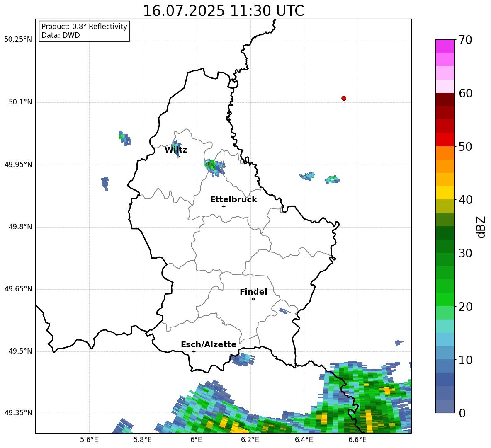The image size is (491, 448).
Task: Click the 49.65°N latitude label
Action: pos(18,288)
